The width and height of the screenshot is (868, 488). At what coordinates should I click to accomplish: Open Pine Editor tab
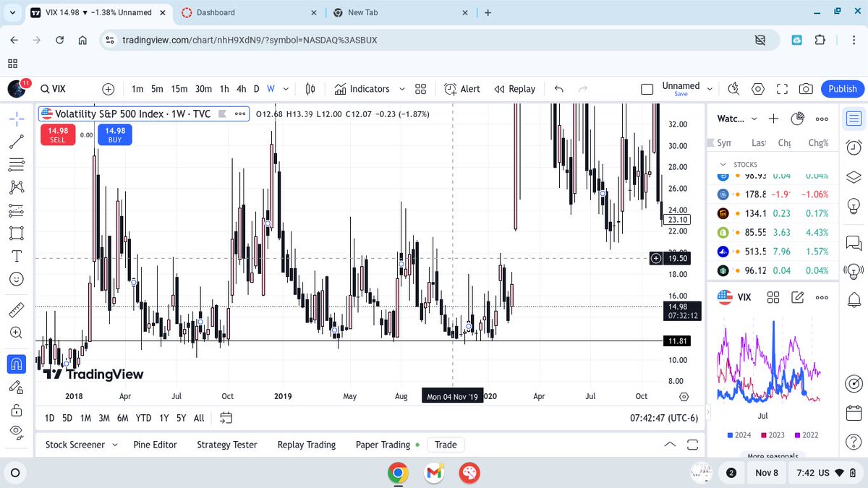tap(155, 445)
